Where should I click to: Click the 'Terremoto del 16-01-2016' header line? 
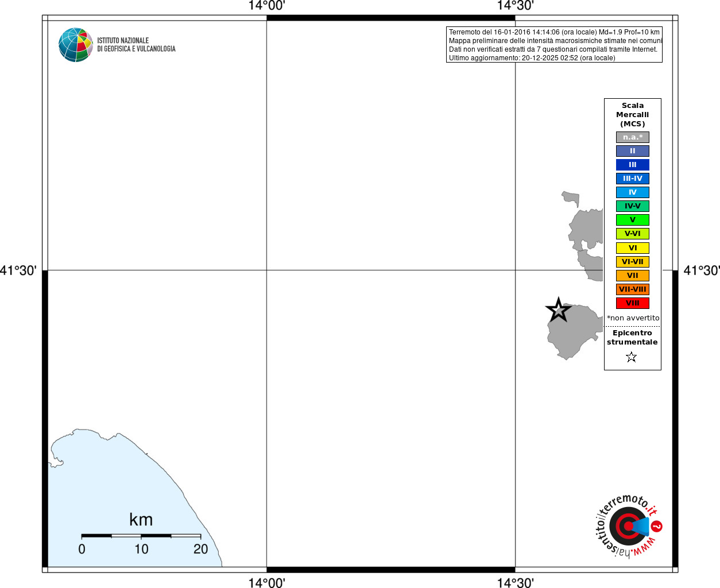(554, 32)
